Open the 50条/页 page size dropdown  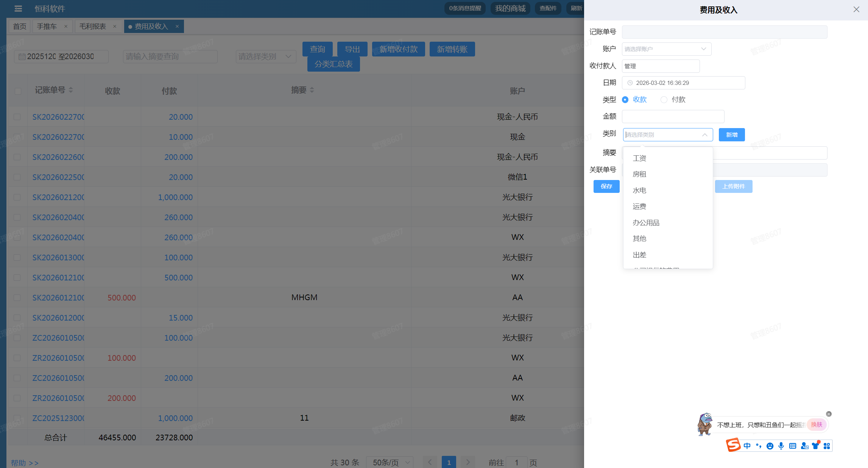[x=389, y=462]
